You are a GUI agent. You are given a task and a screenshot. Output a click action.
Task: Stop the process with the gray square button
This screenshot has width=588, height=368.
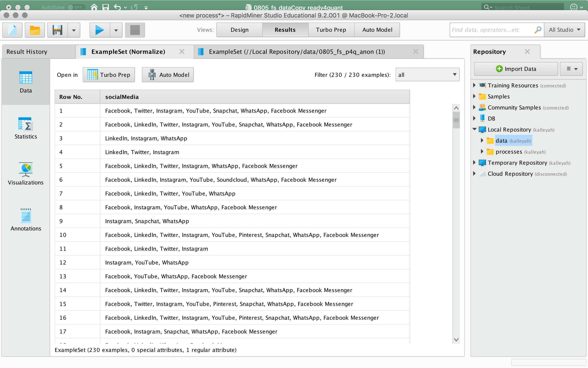point(135,30)
